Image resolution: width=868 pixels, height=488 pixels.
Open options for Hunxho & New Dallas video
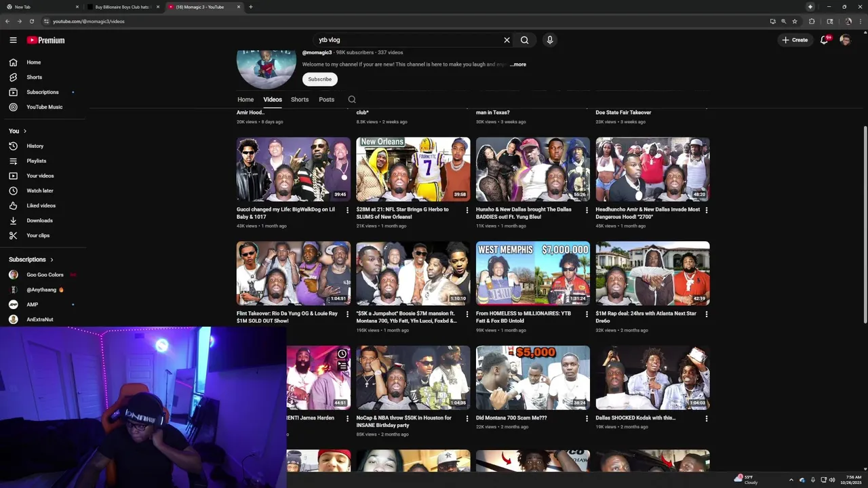pyautogui.click(x=587, y=210)
